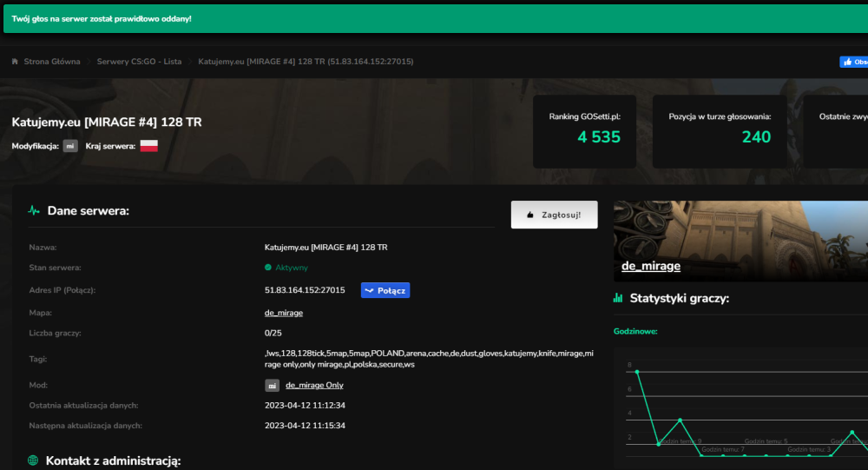
Task: Open Serwery CS:GO - Lista breadcrumb
Action: (139, 62)
